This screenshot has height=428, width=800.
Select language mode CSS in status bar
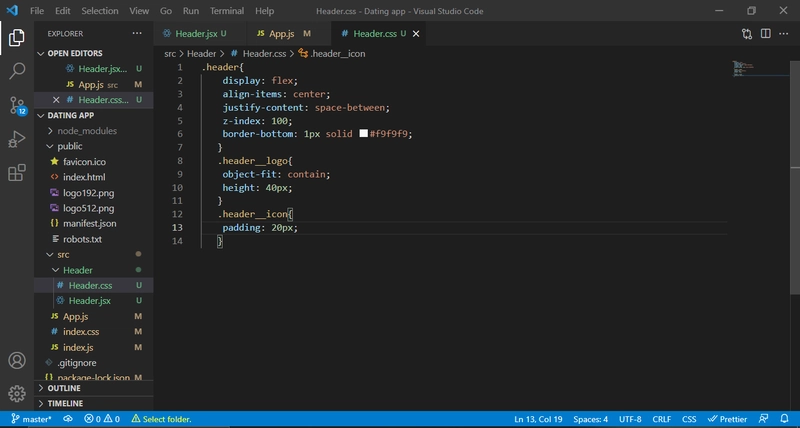pyautogui.click(x=689, y=419)
